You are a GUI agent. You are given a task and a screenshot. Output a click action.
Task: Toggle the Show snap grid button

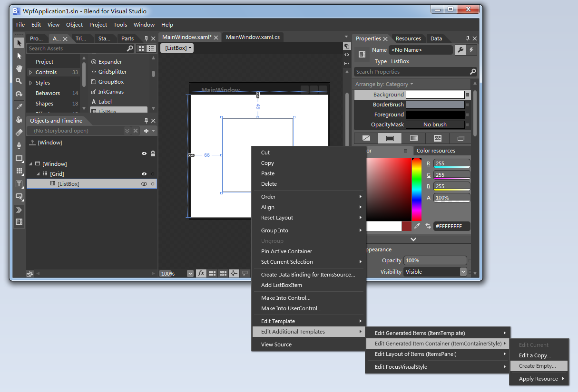tap(212, 273)
